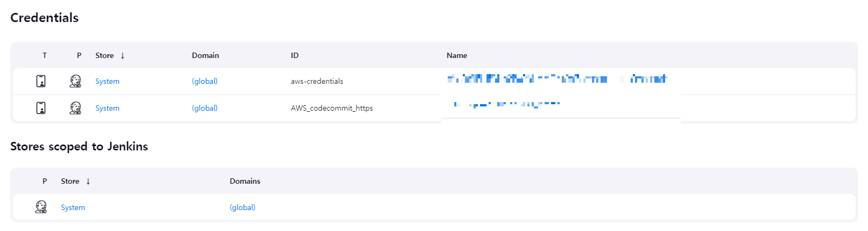This screenshot has height=231, width=868.
Task: Click the T column header
Action: click(x=45, y=55)
